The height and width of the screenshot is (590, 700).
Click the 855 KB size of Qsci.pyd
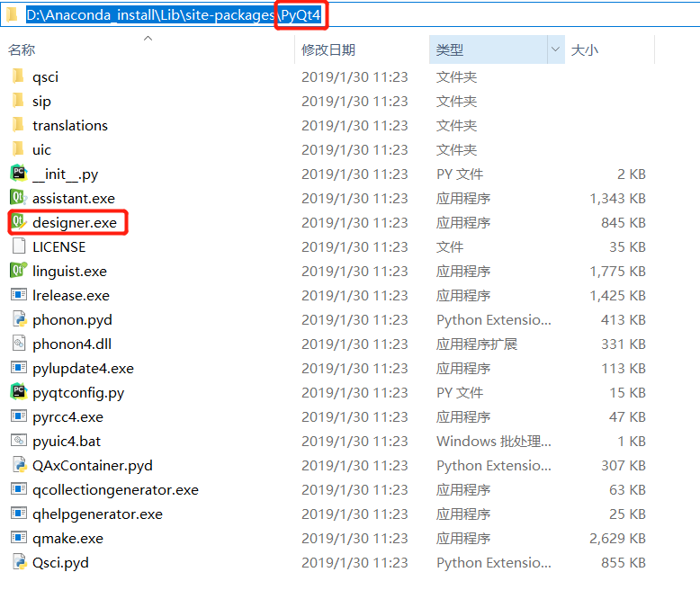tap(624, 563)
